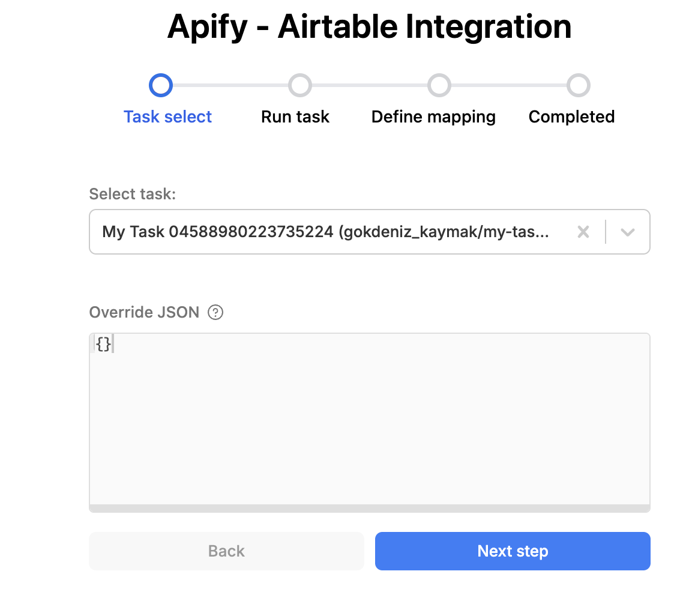Click the Run task step circle
This screenshot has width=689, height=616.
(x=299, y=85)
